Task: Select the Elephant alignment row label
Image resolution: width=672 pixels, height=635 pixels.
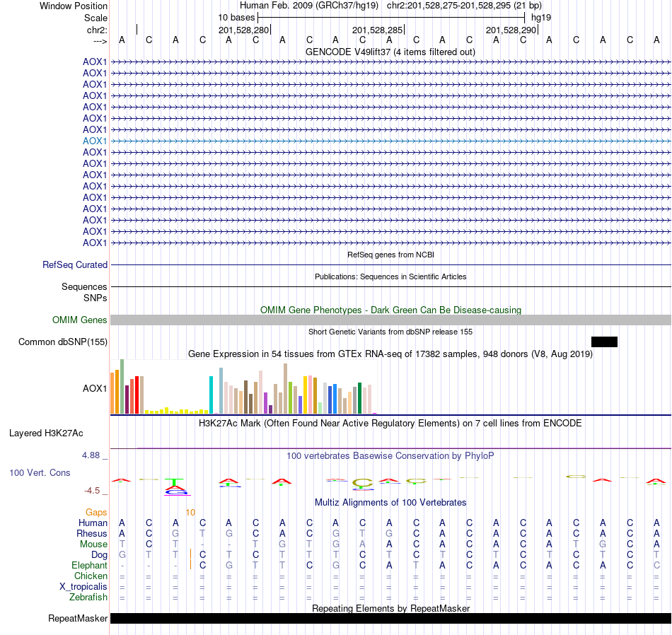Action: click(x=90, y=566)
